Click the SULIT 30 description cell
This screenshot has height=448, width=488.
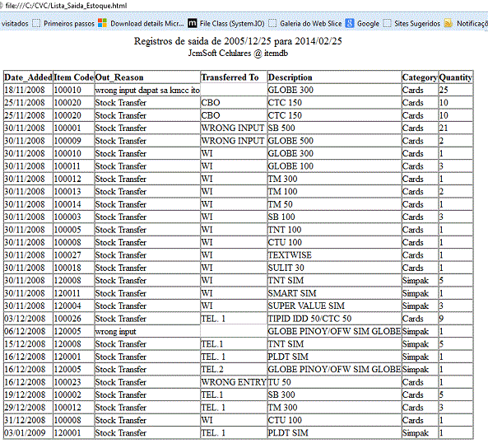click(x=335, y=268)
